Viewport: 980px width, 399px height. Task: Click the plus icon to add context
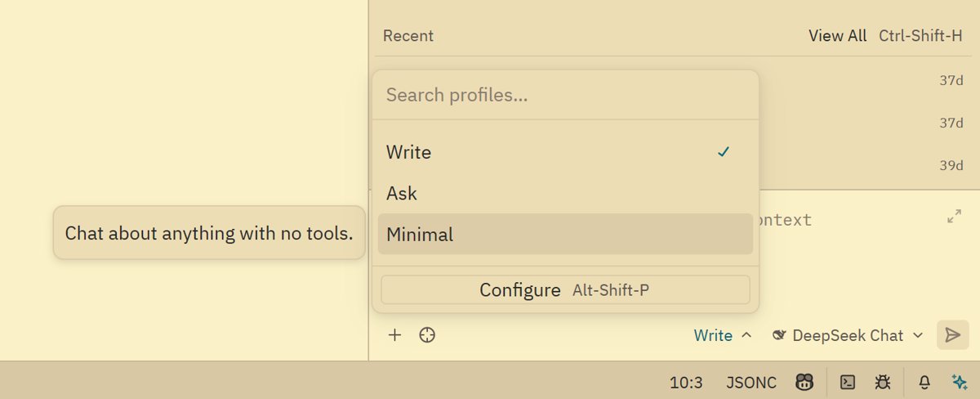(394, 334)
